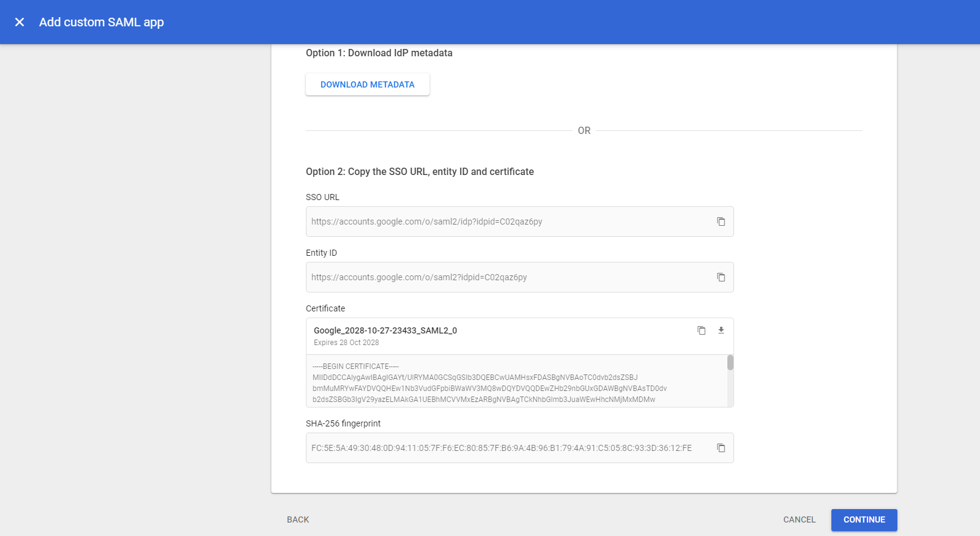Copy the Entity ID to clipboard
This screenshot has height=536, width=980.
click(721, 277)
